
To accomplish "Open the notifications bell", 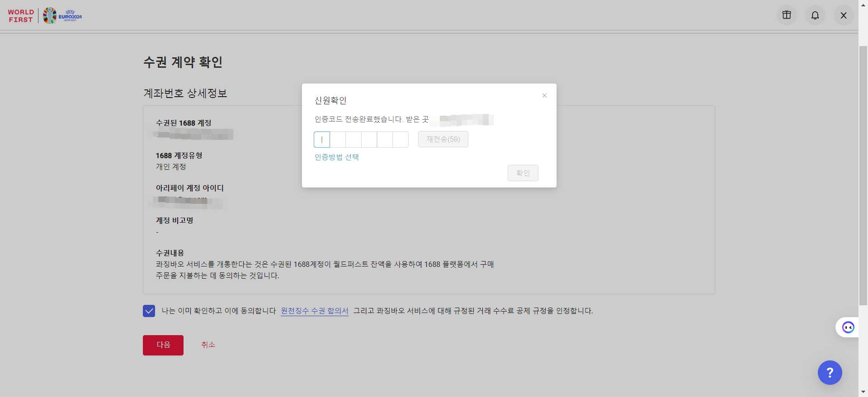I will coord(815,15).
